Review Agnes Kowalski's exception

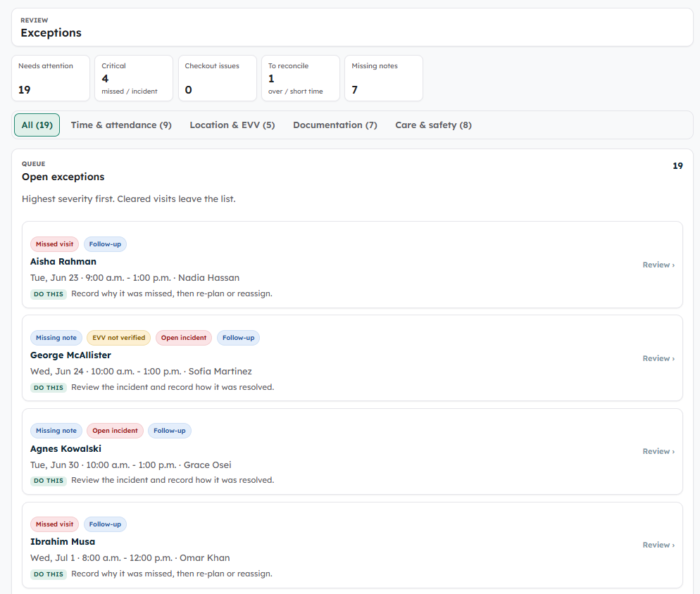[x=658, y=451]
